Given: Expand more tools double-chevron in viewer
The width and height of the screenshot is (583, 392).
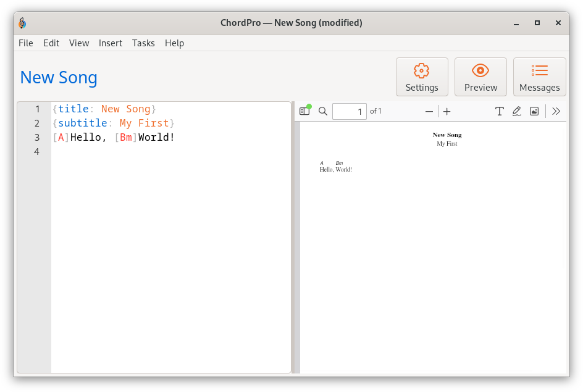Looking at the screenshot, I should [556, 111].
